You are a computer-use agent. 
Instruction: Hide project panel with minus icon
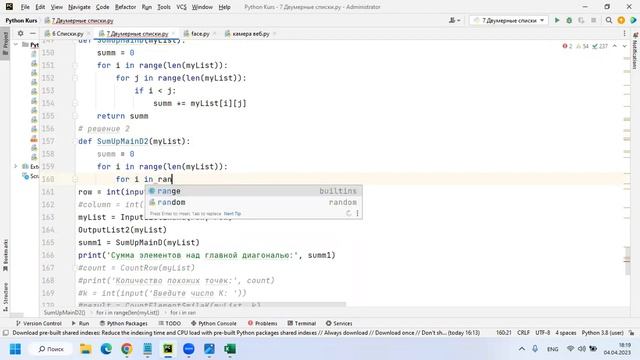point(33,33)
